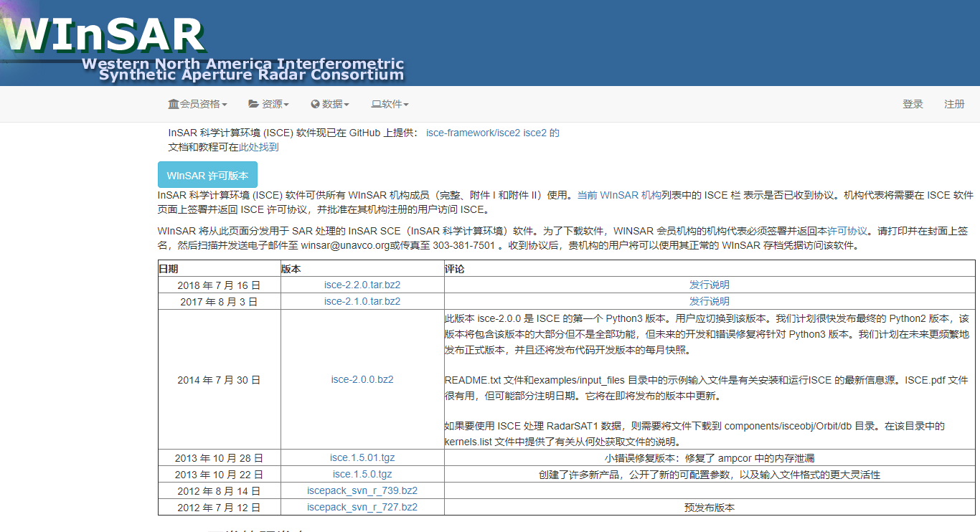Screen dimensions: 980x532
Task: Open the isce-framework/isce2 GitHub link
Action: (x=473, y=133)
